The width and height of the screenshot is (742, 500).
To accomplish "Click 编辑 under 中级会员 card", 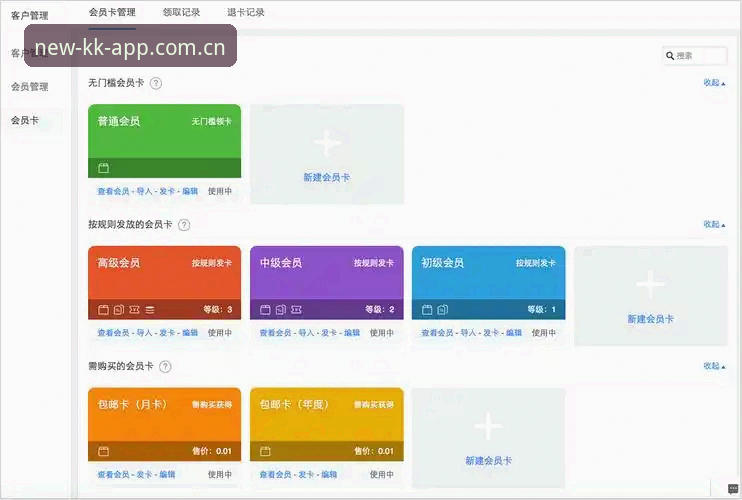I will (352, 333).
